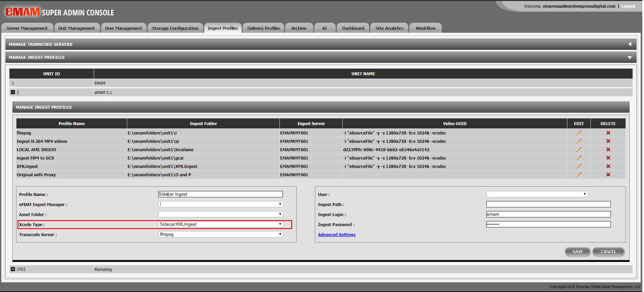
Task: Click the Ingest Folder column header
Action: click(x=204, y=123)
